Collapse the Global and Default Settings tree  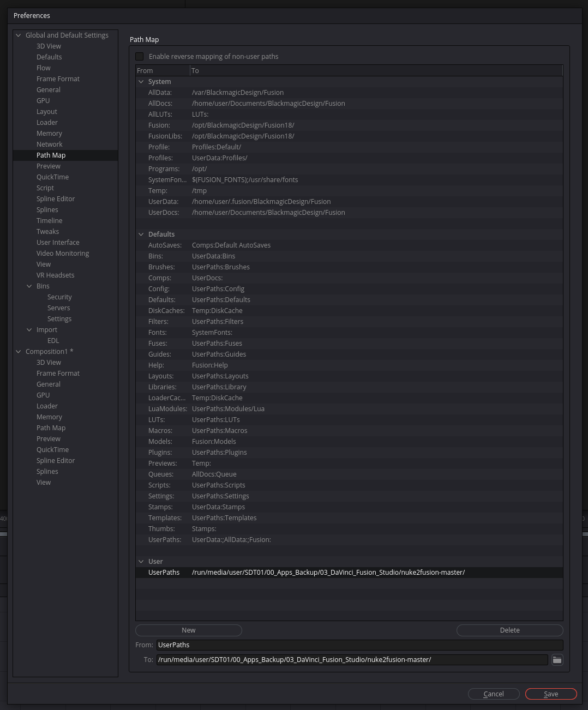point(19,35)
